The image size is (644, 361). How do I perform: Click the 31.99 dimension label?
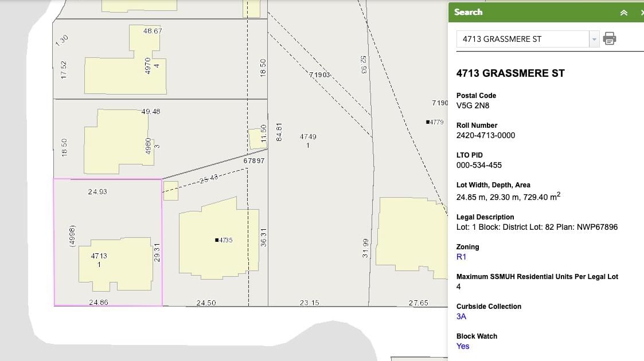tap(365, 248)
